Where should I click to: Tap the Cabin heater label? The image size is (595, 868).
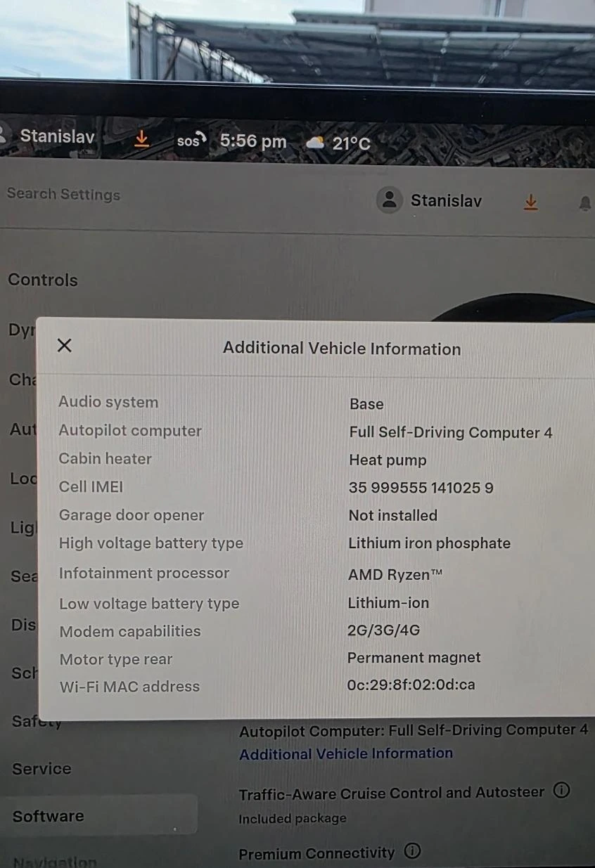coord(105,458)
